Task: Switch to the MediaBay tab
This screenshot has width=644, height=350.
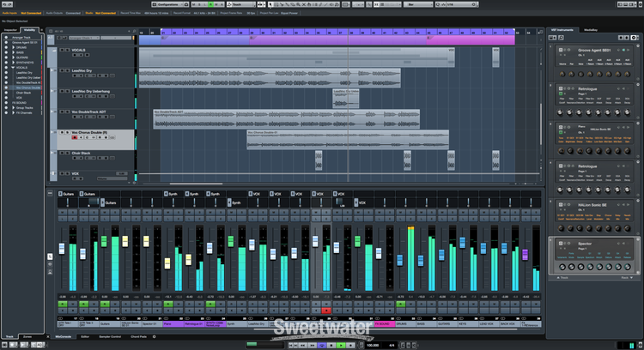Action: [x=591, y=30]
